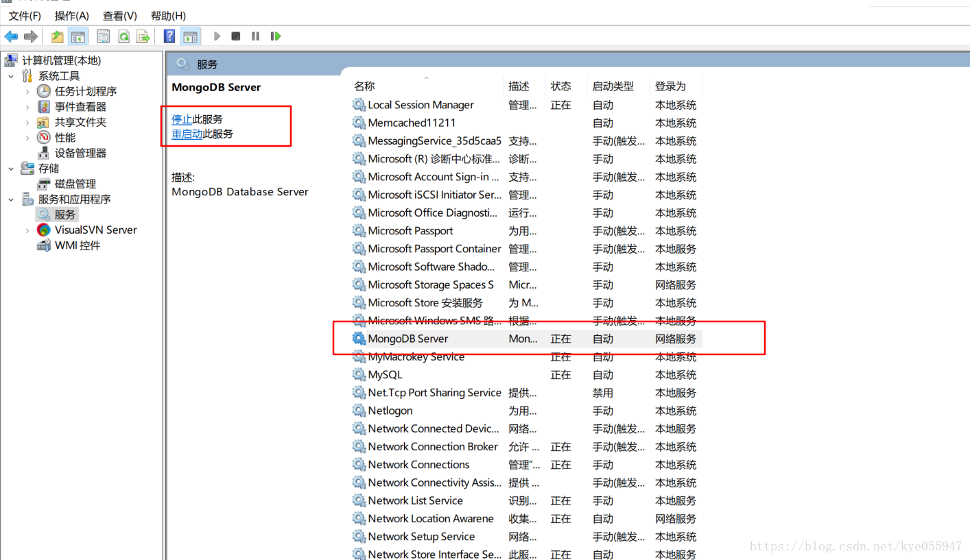
Task: Click the gear icon beside Netlogon service
Action: tap(359, 411)
